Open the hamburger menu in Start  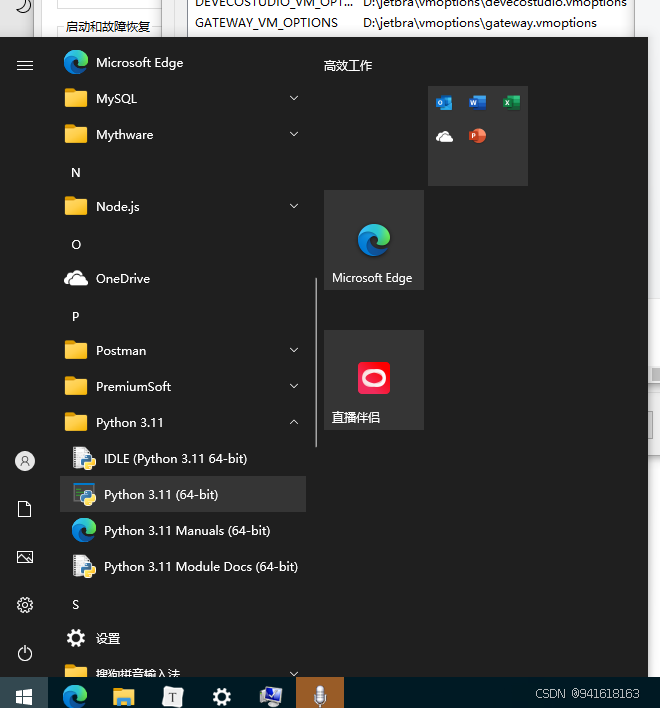[25, 65]
